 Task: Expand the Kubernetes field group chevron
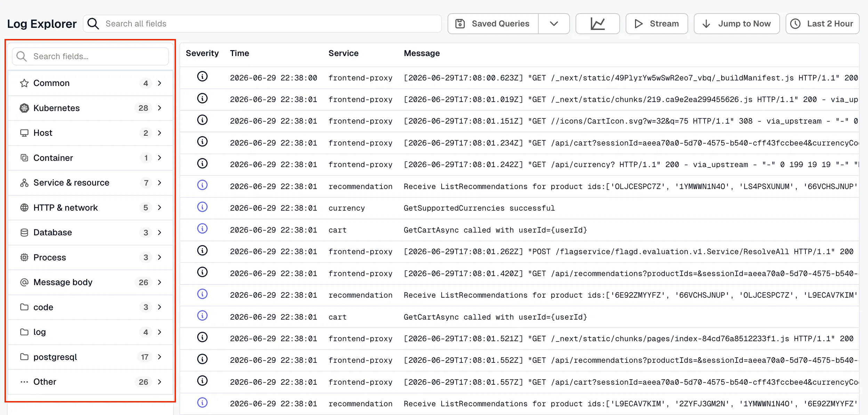[160, 108]
